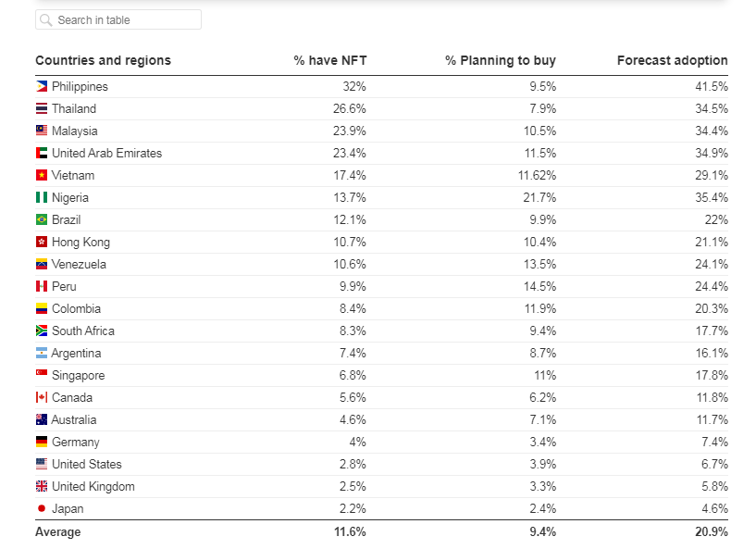Click Philippines forecast adoption value 41.5%
The image size is (756, 549).
pos(712,86)
